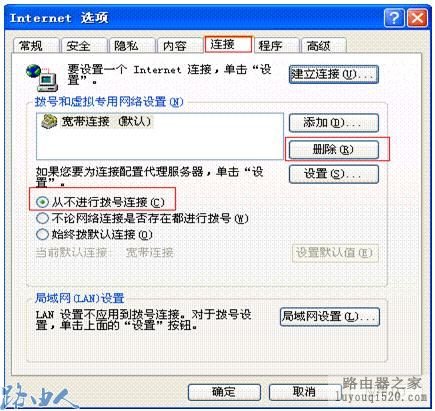
Task: Choose 始终拨默认连接 radio button
Action: [42, 234]
